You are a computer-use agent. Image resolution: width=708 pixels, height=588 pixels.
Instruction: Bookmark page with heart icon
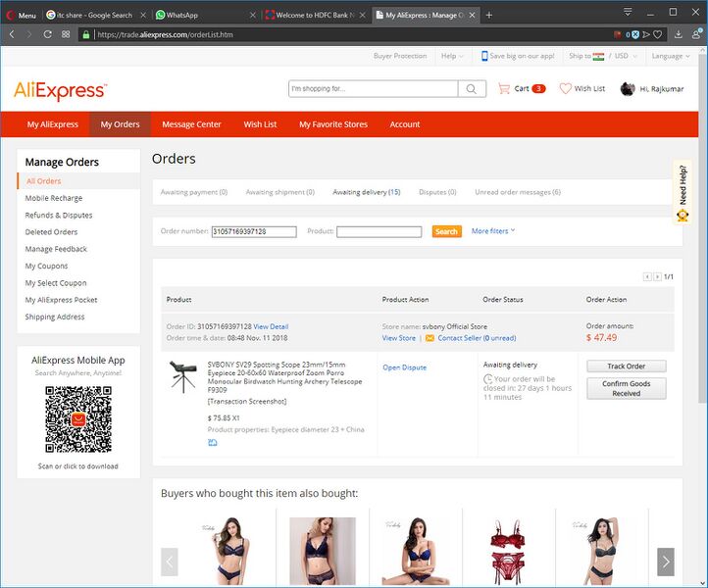[x=658, y=34]
